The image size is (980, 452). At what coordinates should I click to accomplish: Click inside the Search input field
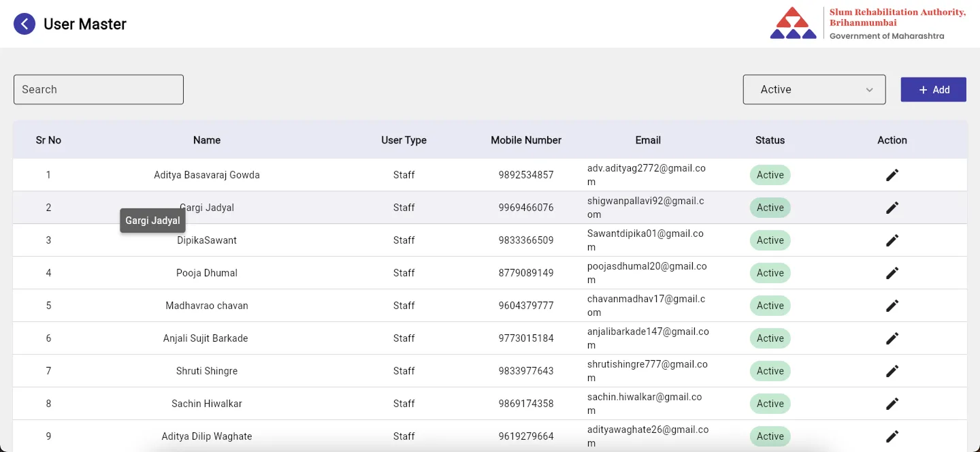(98, 89)
